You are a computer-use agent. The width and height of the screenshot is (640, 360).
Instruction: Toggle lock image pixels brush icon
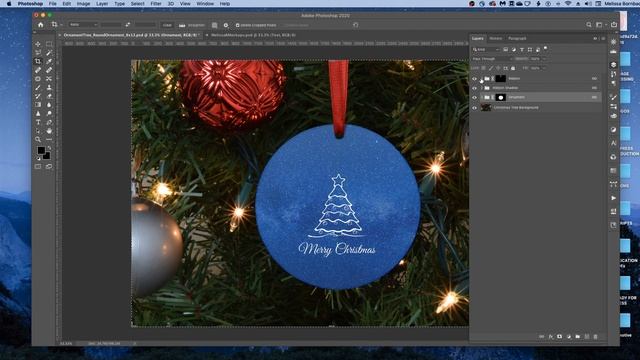(x=491, y=68)
